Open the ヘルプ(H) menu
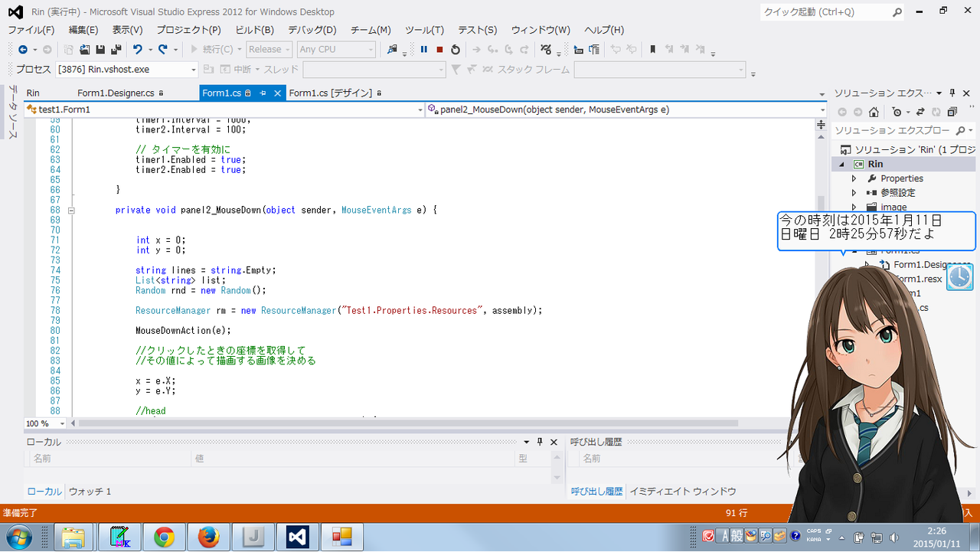 [604, 30]
